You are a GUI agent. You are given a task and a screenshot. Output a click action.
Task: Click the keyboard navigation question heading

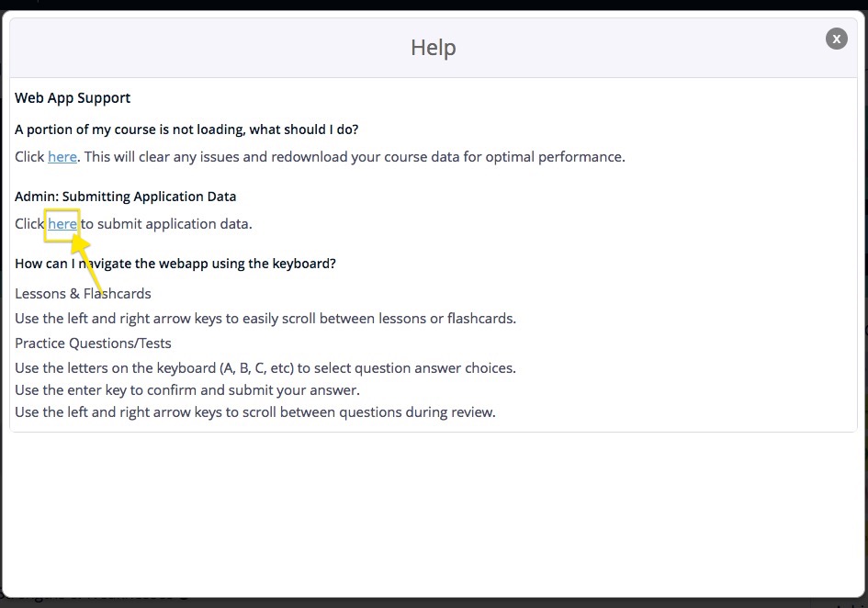[175, 264]
